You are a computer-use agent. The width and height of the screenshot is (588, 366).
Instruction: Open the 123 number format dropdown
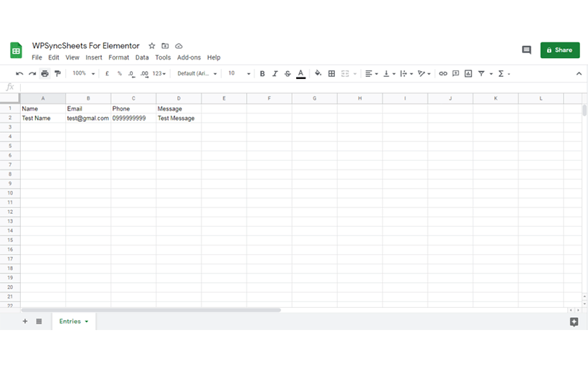coord(159,74)
